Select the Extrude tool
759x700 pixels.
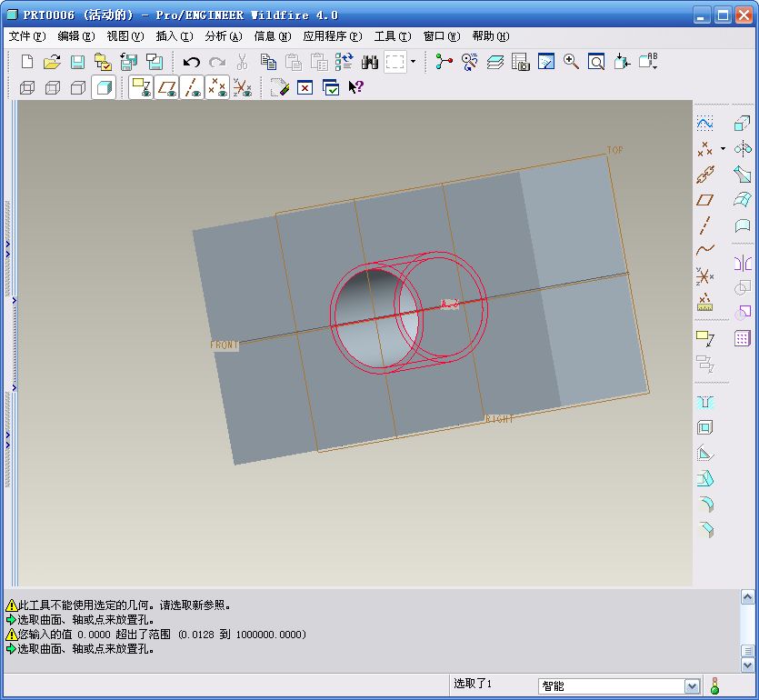coord(742,124)
